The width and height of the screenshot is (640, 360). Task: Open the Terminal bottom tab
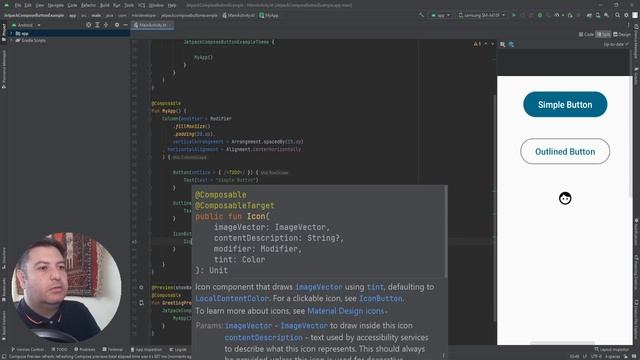pyautogui.click(x=112, y=349)
